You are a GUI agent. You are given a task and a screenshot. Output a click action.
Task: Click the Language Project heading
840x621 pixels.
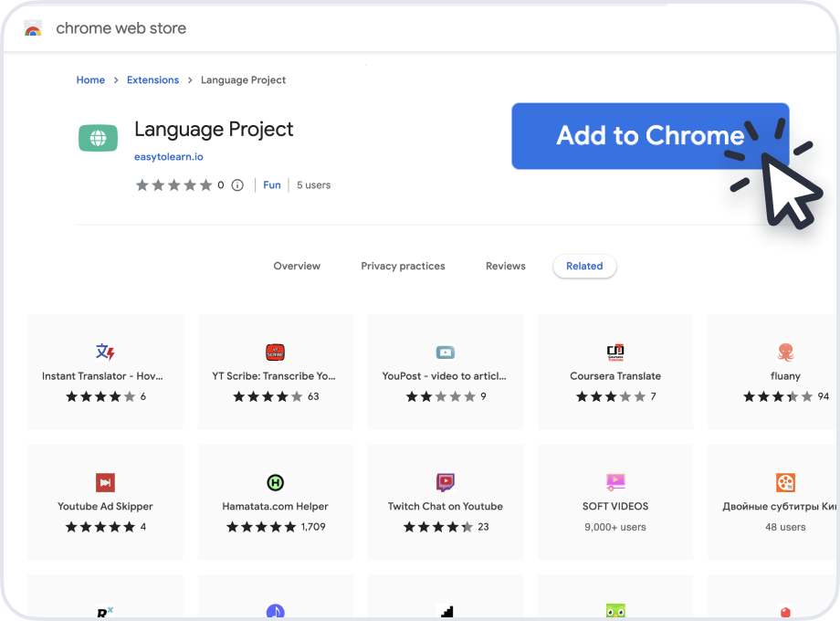point(214,129)
